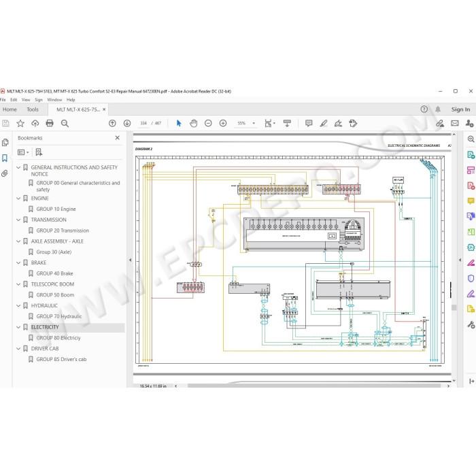Collapse the left navigation pane arrow
476x476 pixels.
pos(131,260)
